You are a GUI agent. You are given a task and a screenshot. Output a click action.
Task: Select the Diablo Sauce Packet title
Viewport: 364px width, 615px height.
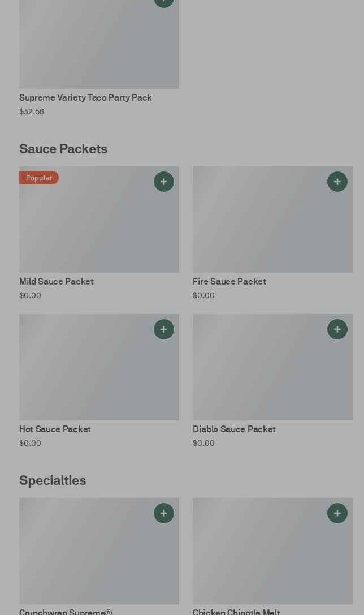tap(234, 429)
